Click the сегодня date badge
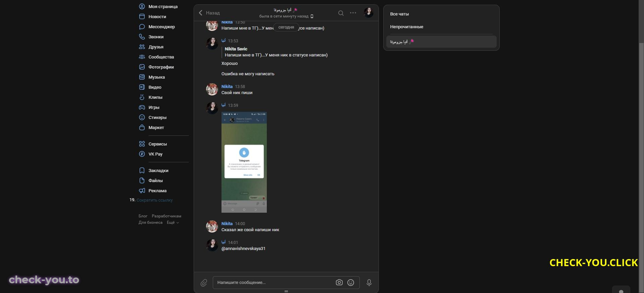 coord(286,27)
